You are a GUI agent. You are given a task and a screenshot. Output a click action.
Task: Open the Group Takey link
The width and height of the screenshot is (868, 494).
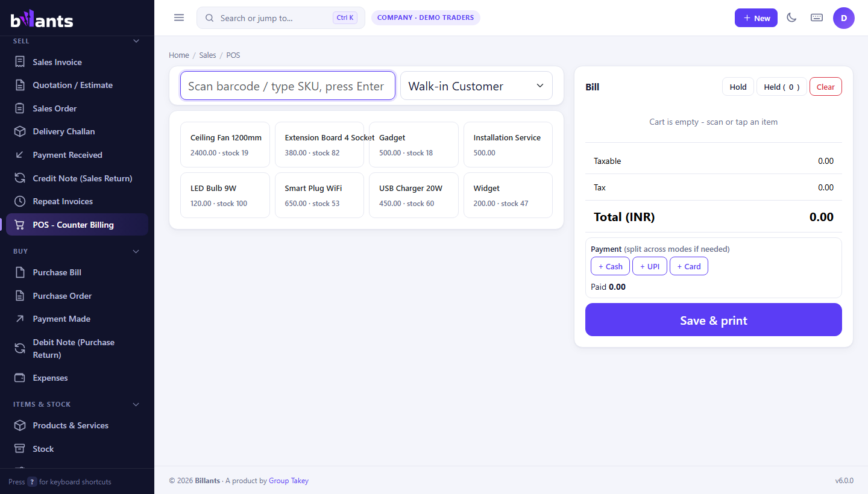click(289, 481)
